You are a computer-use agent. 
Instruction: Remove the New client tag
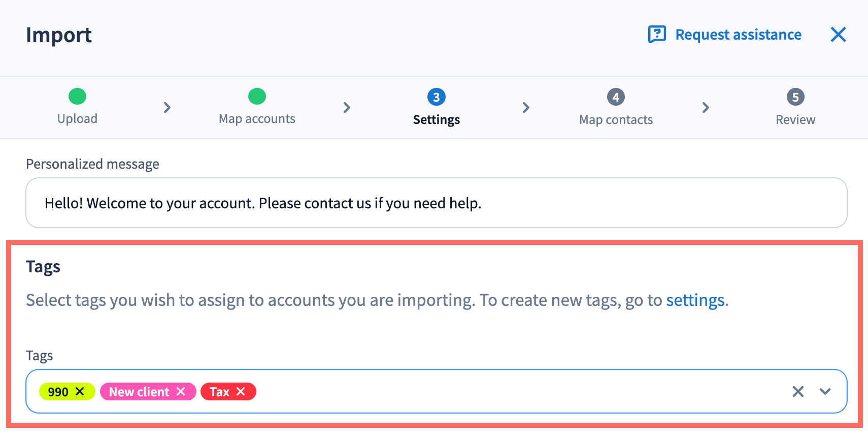(x=181, y=391)
